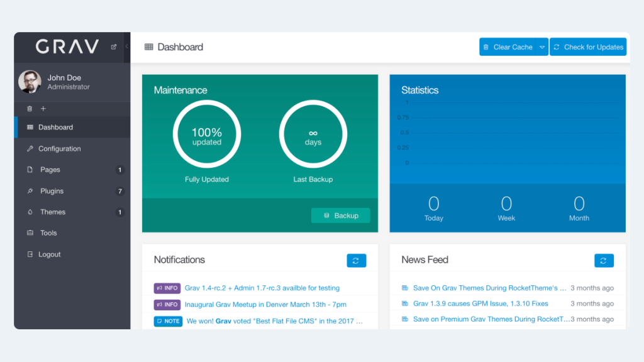Click the 100% updated progress circle

[207, 134]
